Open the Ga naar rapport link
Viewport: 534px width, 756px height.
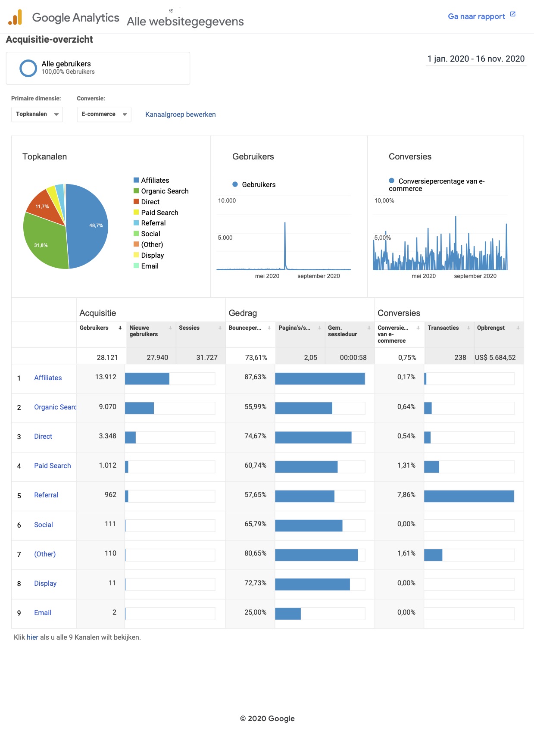tap(476, 16)
